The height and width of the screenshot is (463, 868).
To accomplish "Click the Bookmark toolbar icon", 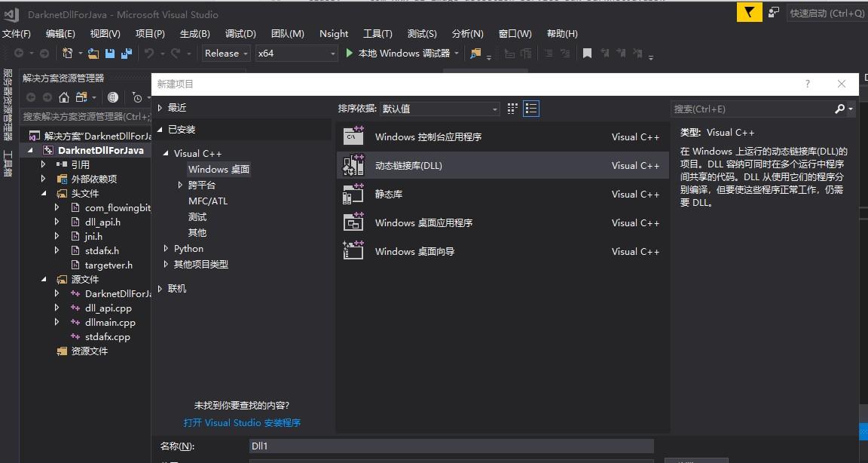I will click(x=588, y=54).
